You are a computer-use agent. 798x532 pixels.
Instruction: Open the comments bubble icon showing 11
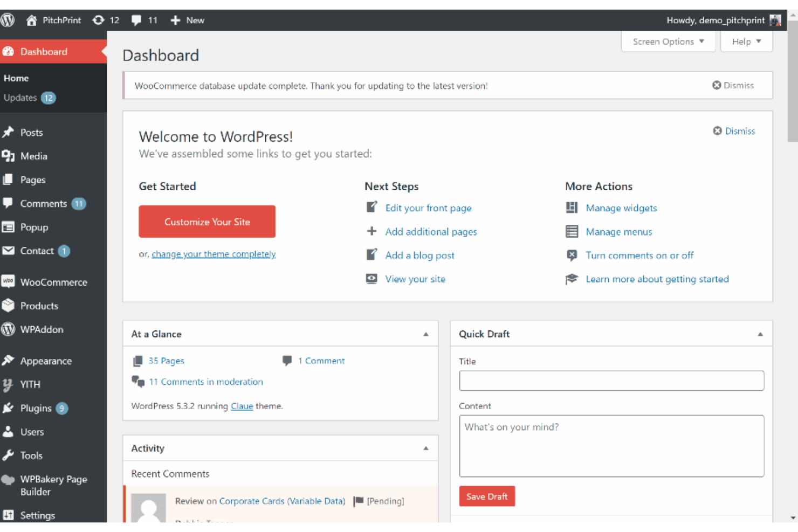pos(136,20)
